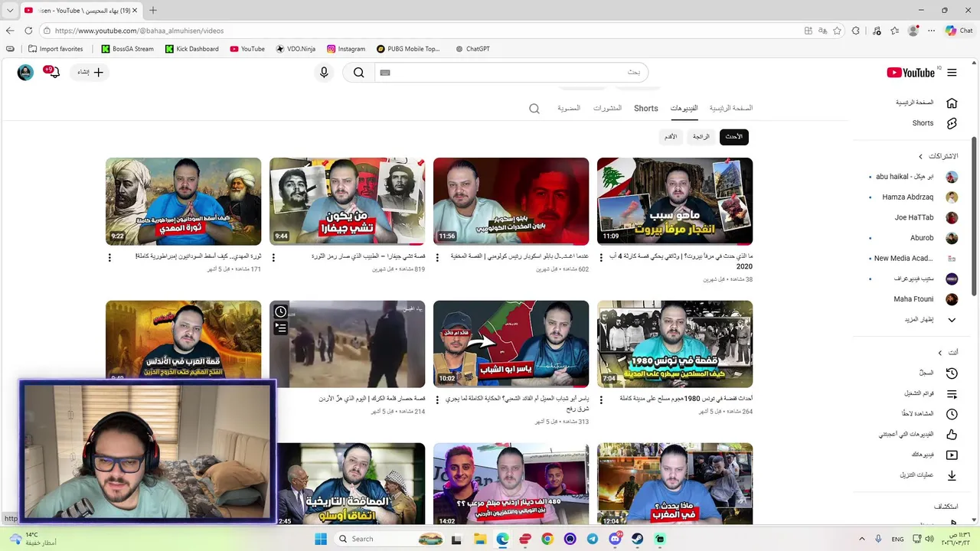This screenshot has height=551, width=980.
Task: Open downloads in the sidebar
Action: pyautogui.click(x=952, y=475)
